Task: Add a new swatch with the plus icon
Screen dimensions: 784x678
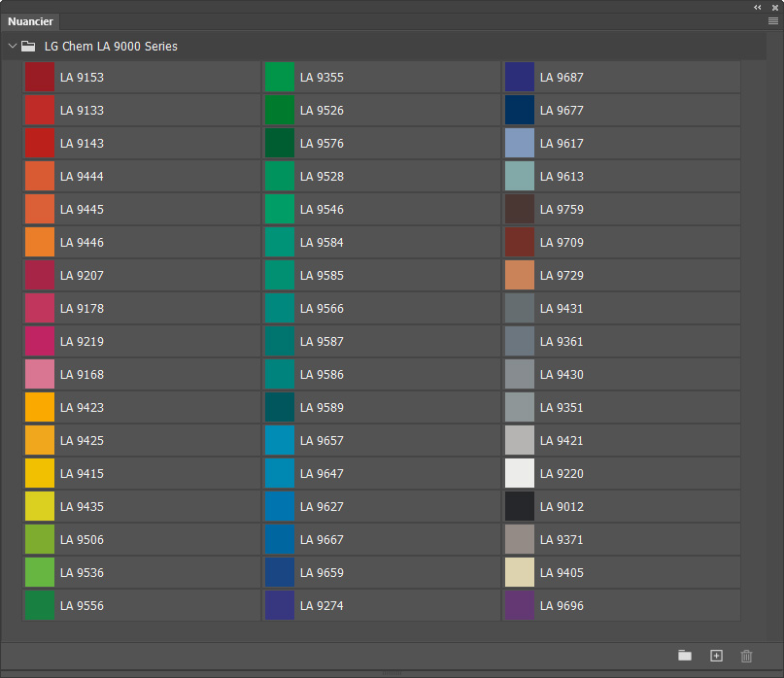Action: [x=716, y=656]
